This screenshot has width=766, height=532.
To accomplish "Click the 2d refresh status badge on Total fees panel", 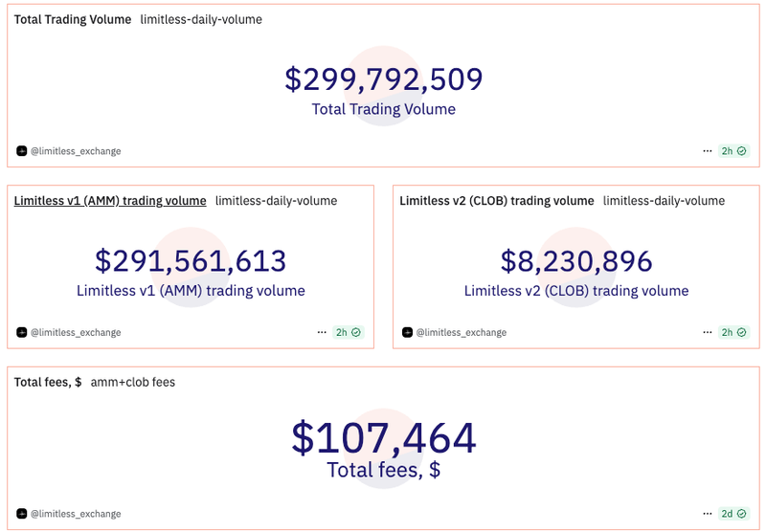I will tap(734, 514).
